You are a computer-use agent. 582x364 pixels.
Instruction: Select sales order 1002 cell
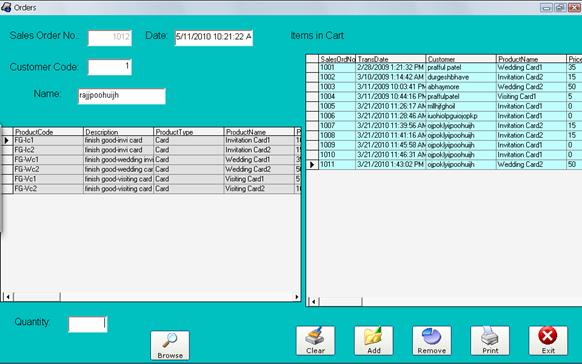pos(337,77)
